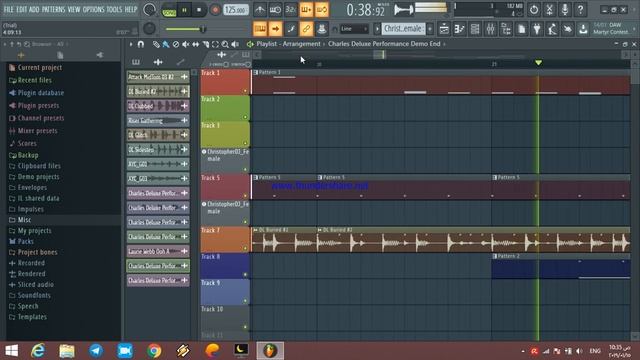The width and height of the screenshot is (640, 360).
Task: Click the Christ..emale pattern name selector
Action: (403, 29)
